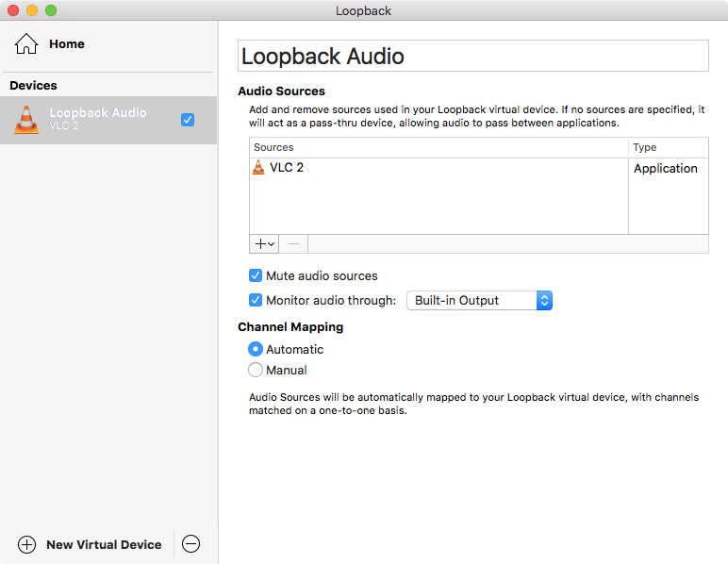Choose Manual channel mapping

click(x=256, y=370)
